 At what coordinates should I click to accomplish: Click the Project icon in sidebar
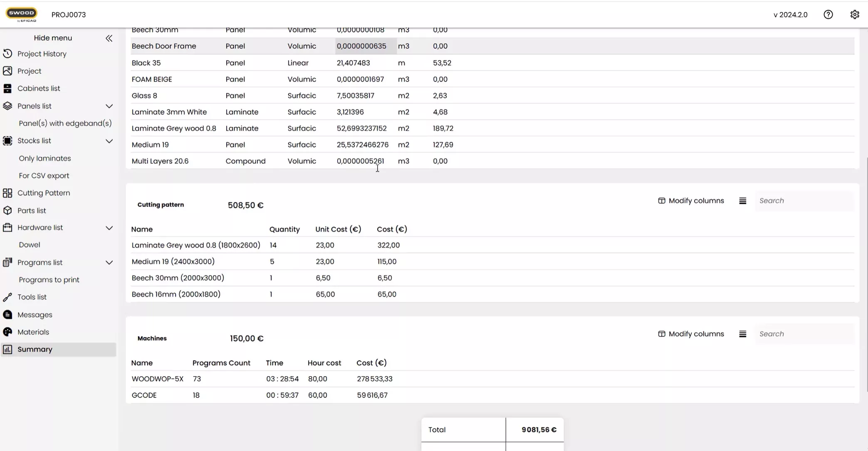click(x=7, y=71)
